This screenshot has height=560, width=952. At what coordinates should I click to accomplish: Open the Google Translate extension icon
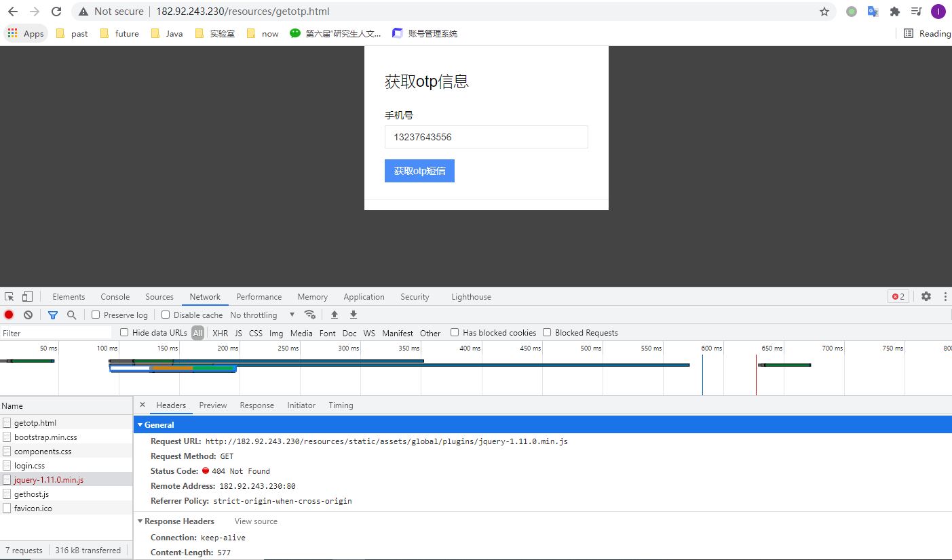click(x=873, y=12)
